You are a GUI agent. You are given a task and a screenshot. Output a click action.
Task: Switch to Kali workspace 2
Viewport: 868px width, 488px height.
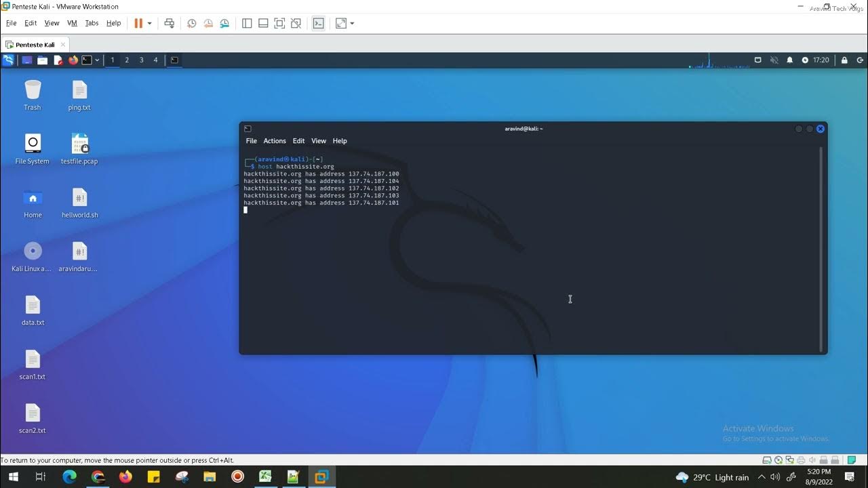coord(127,60)
